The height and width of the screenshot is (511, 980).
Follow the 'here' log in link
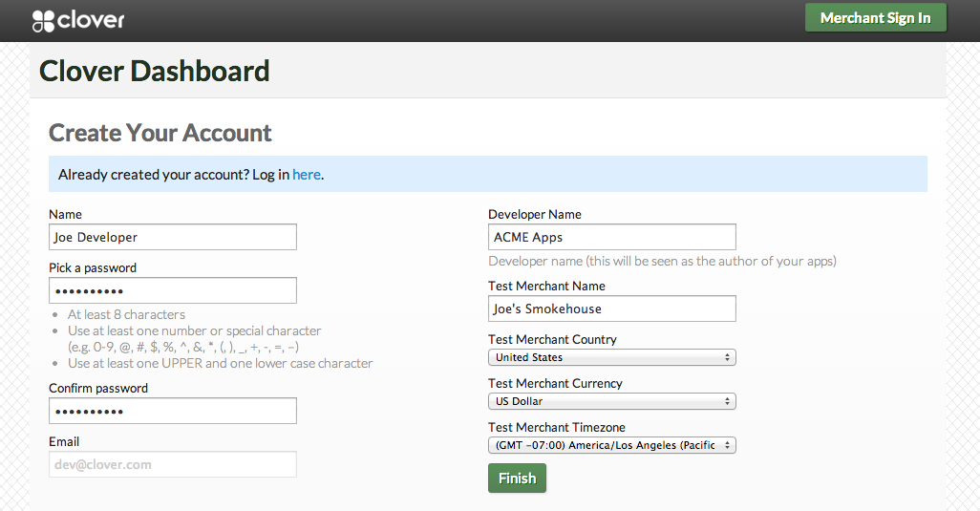coord(307,174)
